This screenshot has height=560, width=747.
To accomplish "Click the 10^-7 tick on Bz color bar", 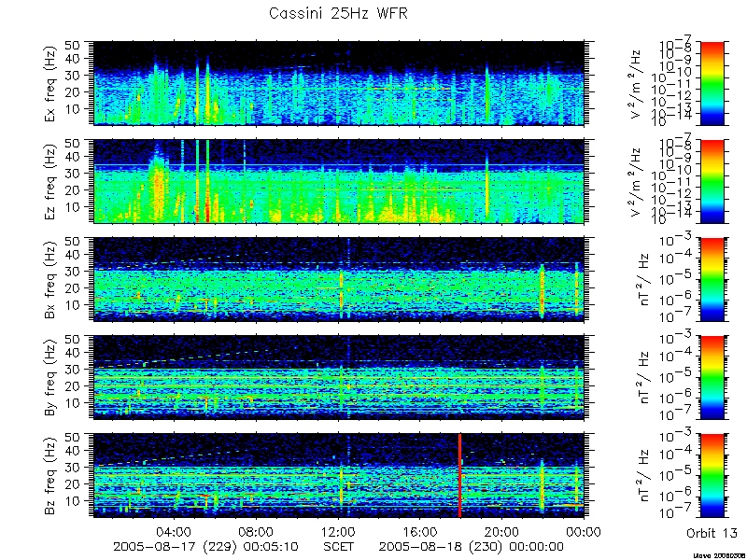I will point(677,512).
